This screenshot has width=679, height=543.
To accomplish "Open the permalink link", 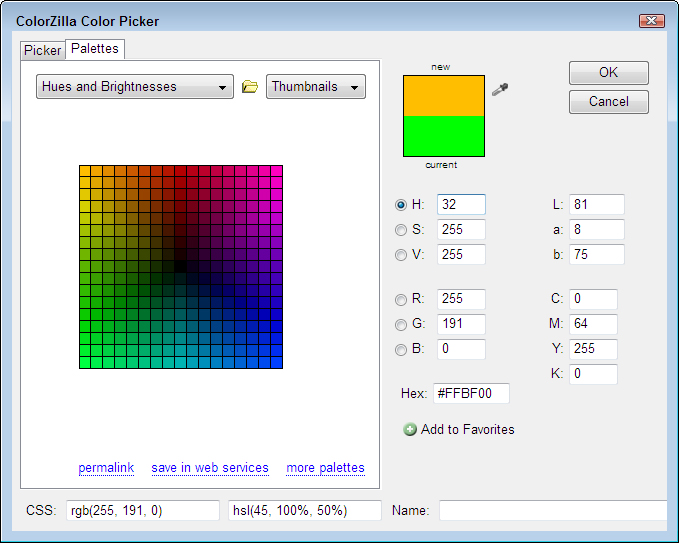I will pos(108,468).
